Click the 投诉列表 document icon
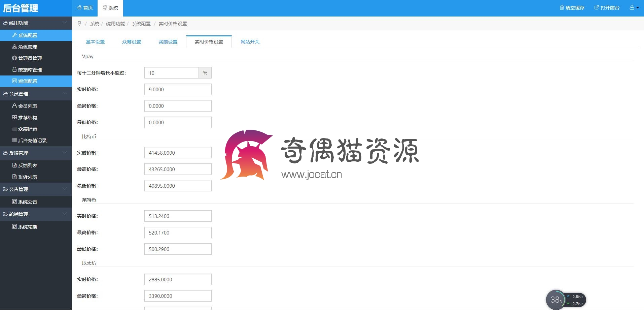The width and height of the screenshot is (644, 310). [x=14, y=177]
